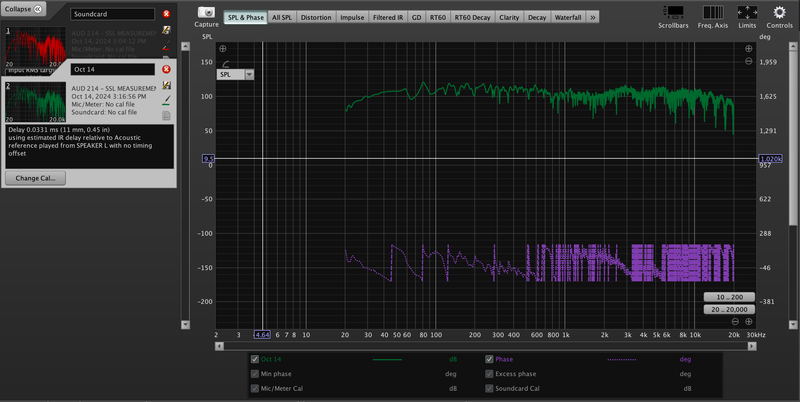Screen dimensions: 800x402
Task: Remove the Soundcard measurement with red X
Action: pos(166,14)
